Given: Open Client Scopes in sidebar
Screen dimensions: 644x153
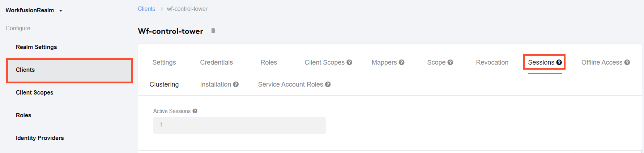Looking at the screenshot, I should [x=34, y=92].
